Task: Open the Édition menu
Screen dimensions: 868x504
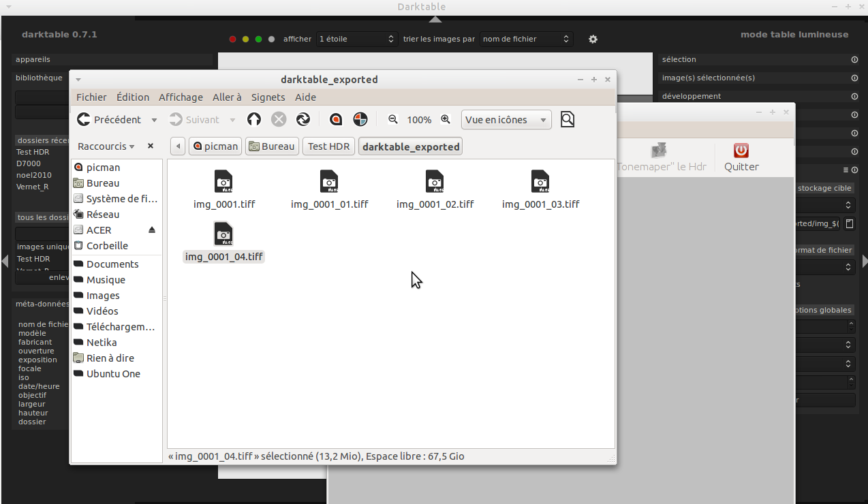Action: pyautogui.click(x=133, y=97)
